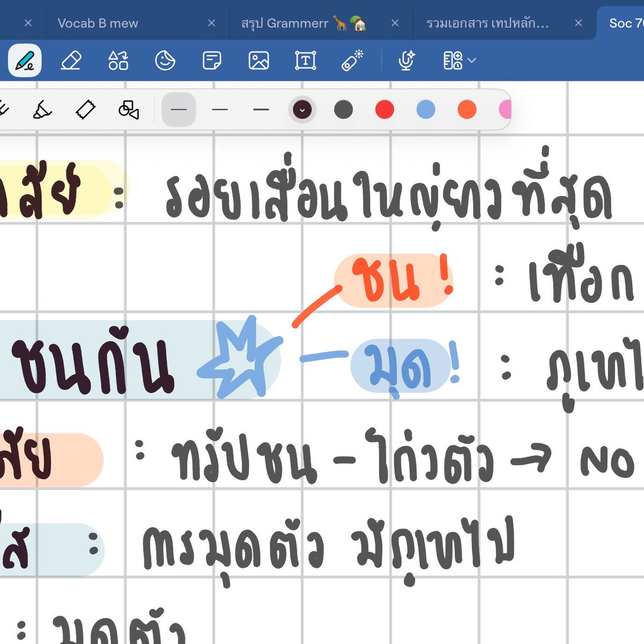This screenshot has height=644, width=644.
Task: Pick the orange pen color
Action: pos(467,109)
